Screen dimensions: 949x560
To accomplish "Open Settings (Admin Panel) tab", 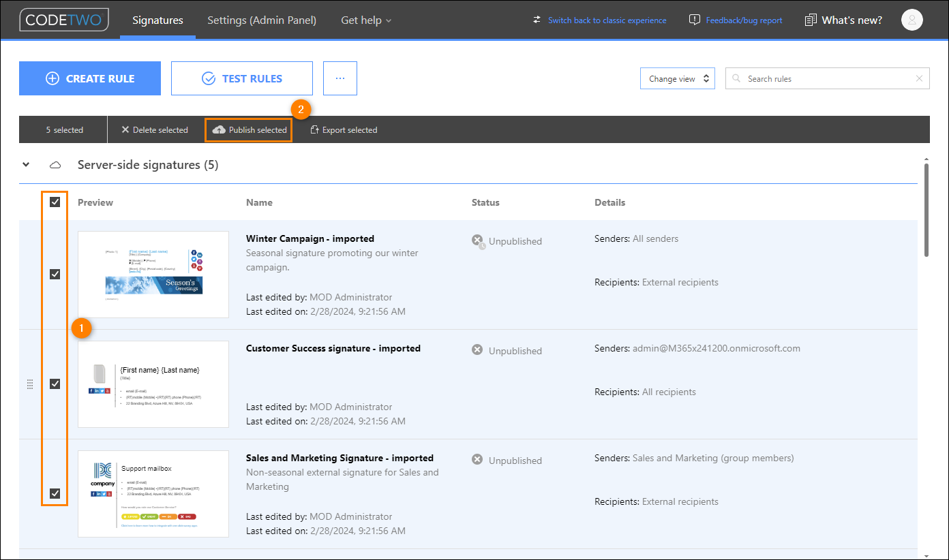I will pos(262,20).
